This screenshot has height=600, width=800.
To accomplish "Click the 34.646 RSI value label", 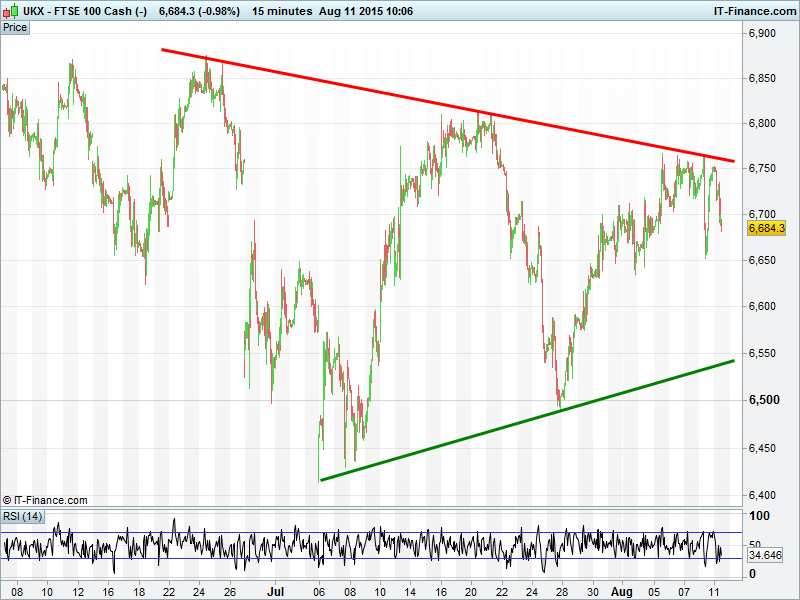I will coord(764,555).
